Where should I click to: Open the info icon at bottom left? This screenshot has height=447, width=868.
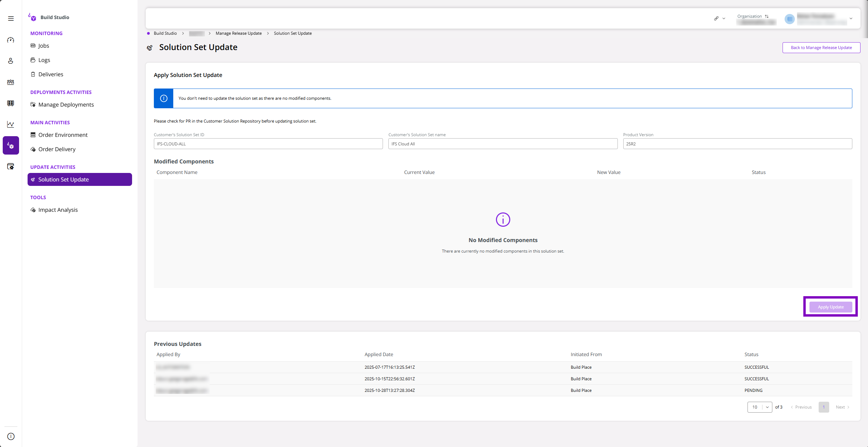(11, 436)
